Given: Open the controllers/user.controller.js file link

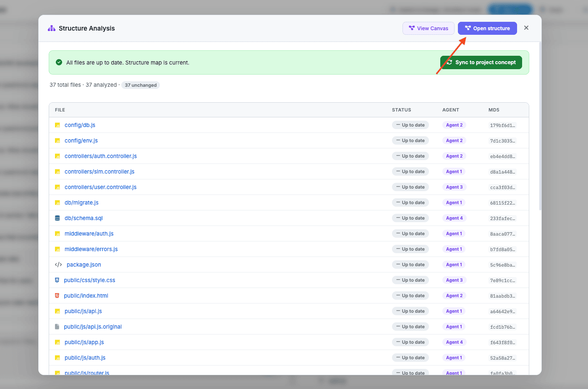Looking at the screenshot, I should click(x=101, y=187).
